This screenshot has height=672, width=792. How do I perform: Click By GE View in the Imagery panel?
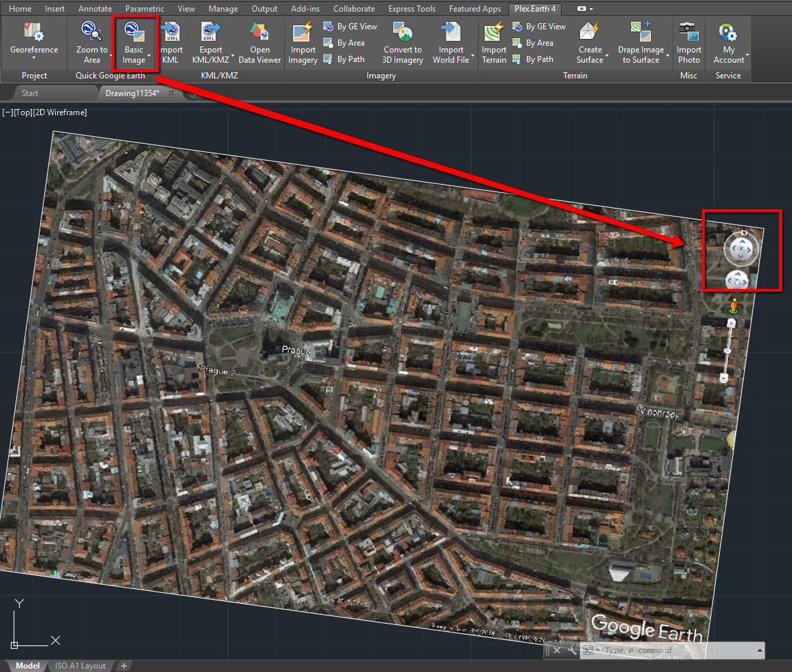[350, 26]
